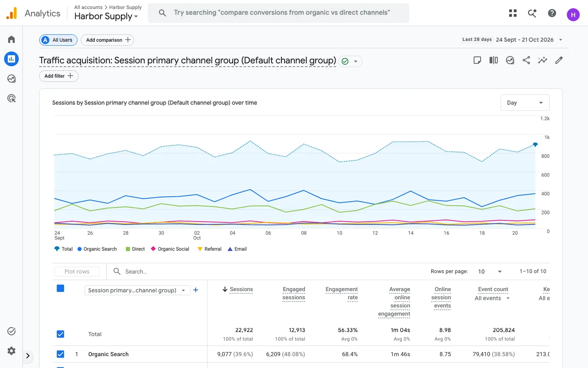Viewport: 588px width, 368px height.
Task: Click the top analytics search field
Action: tap(278, 13)
